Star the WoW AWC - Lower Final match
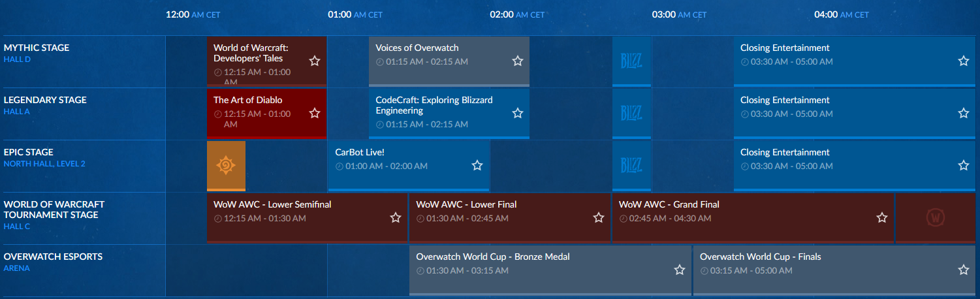The image size is (980, 299). [599, 217]
